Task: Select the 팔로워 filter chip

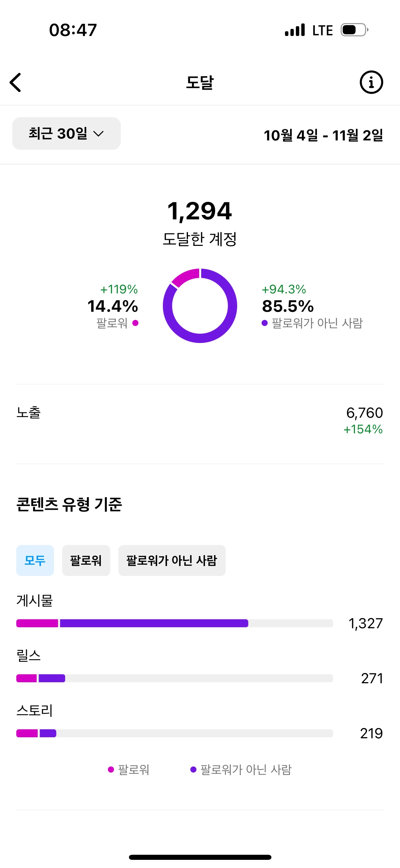Action: pyautogui.click(x=86, y=560)
